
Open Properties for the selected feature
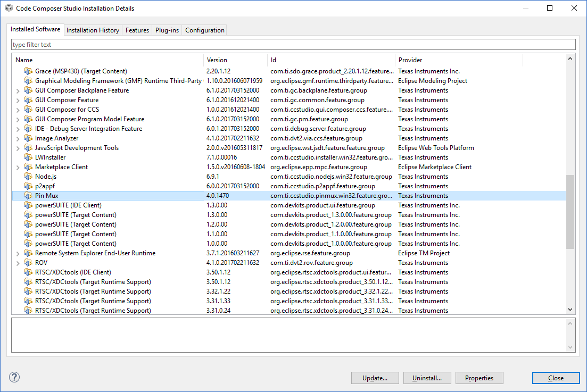(x=479, y=378)
